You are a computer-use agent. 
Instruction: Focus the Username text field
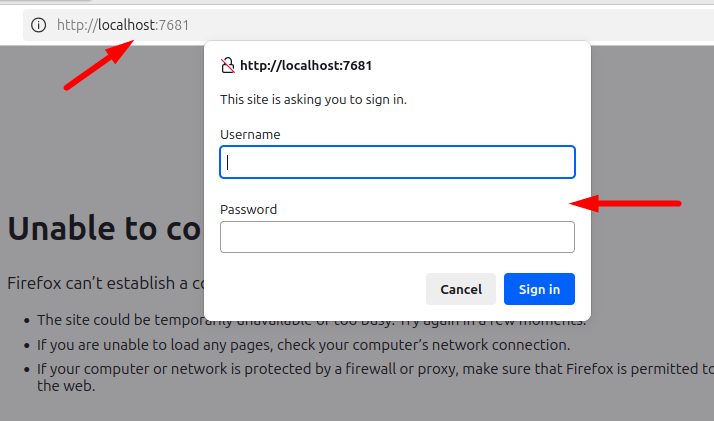(x=397, y=162)
